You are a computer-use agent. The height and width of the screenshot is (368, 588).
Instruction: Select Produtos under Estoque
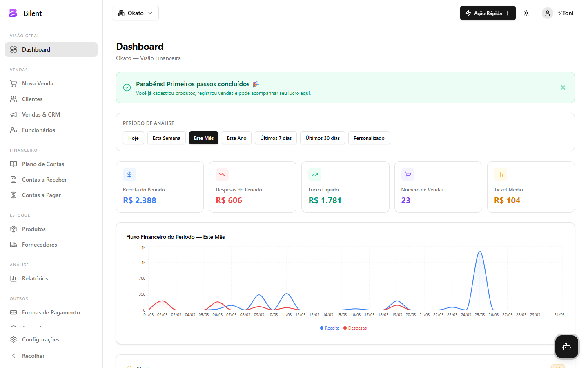[33, 229]
